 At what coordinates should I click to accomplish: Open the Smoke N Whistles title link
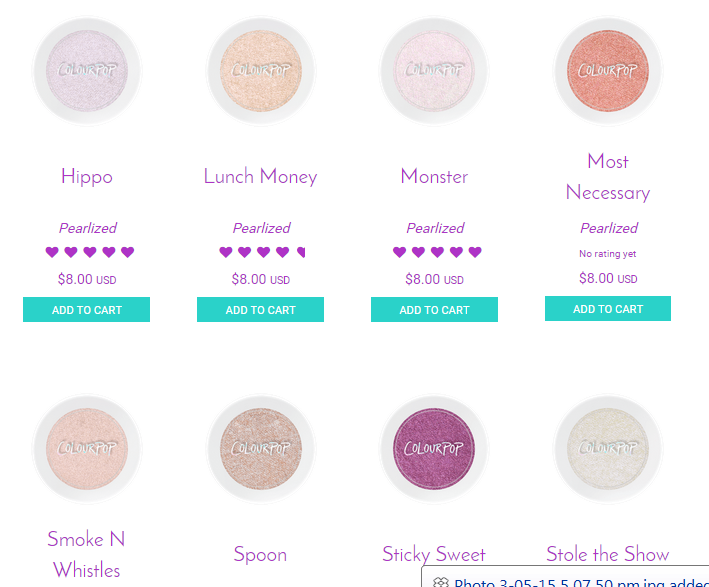[x=87, y=554]
